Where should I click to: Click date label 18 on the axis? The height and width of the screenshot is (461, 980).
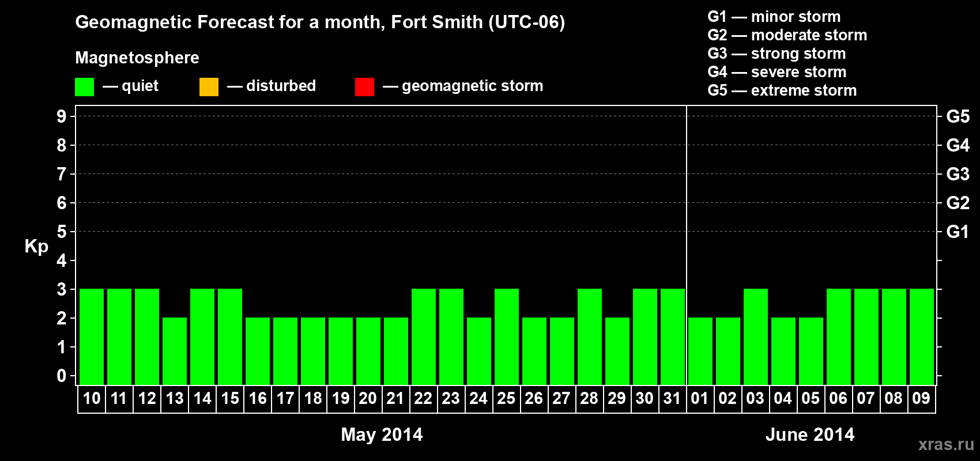[x=313, y=398]
